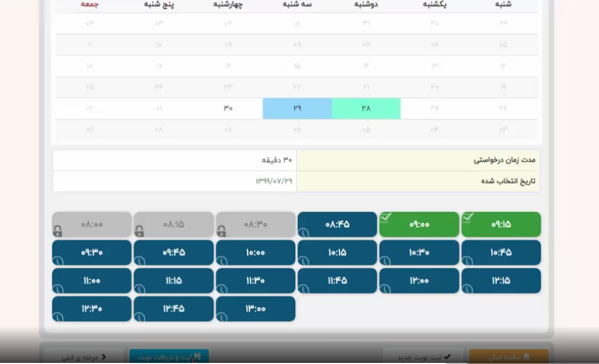Click the checkmark icon on the 09:15 slot

[467, 218]
